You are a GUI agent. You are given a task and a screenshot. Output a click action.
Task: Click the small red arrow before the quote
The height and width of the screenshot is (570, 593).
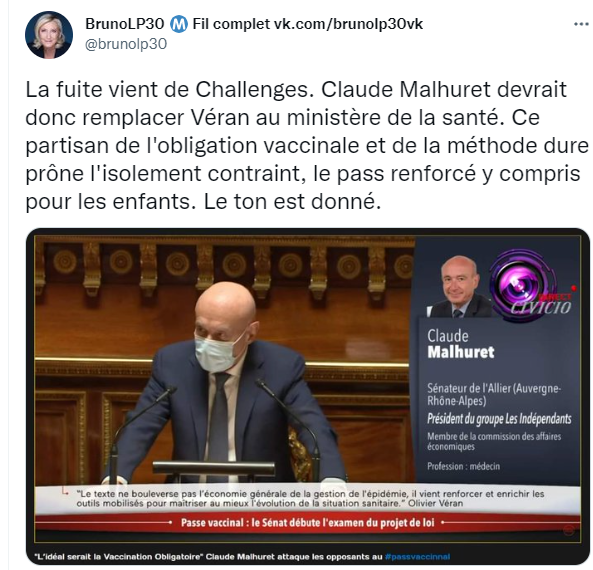coord(65,492)
